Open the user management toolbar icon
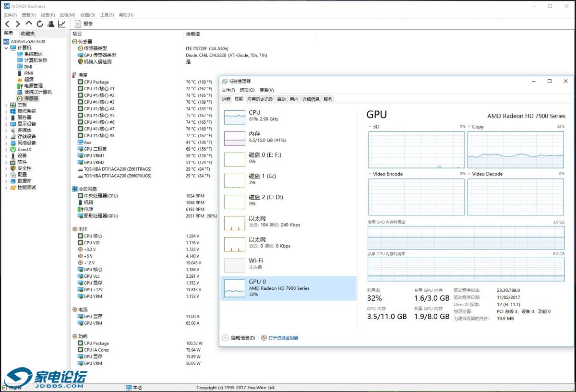576x392 pixels. pos(51,24)
